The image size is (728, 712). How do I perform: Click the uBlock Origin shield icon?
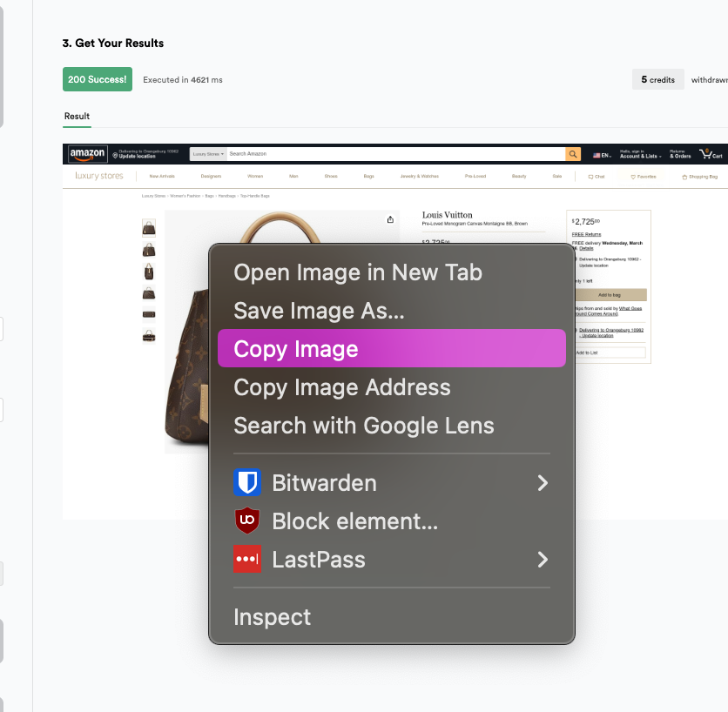(x=247, y=521)
